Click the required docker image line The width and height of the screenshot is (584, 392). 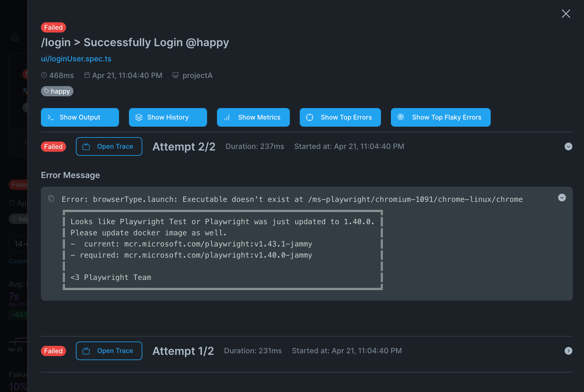click(191, 255)
